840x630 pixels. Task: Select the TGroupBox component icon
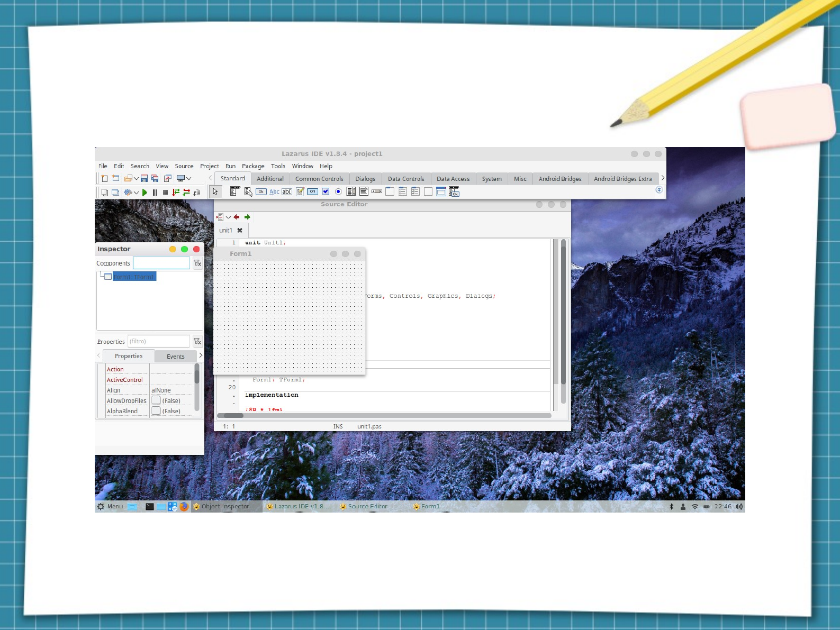point(390,191)
